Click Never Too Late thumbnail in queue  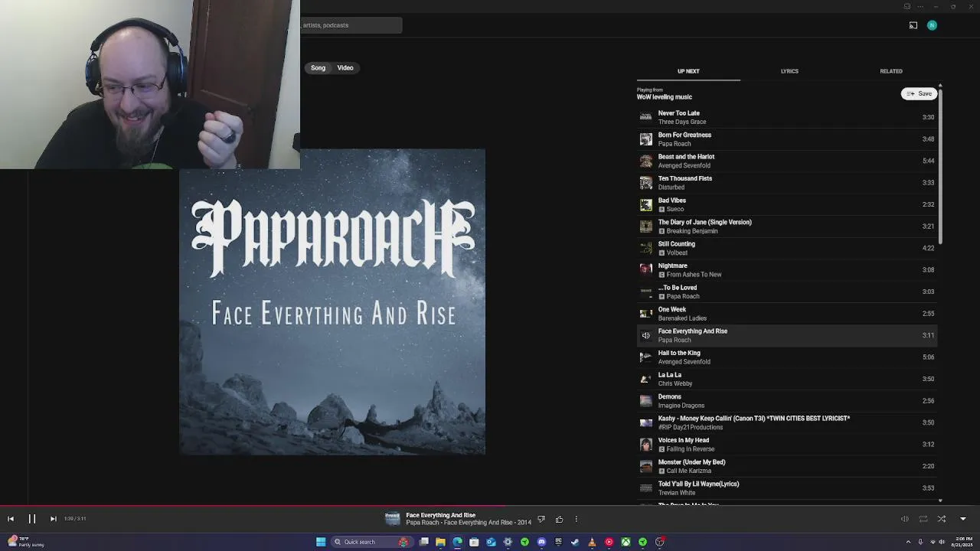[x=646, y=117]
